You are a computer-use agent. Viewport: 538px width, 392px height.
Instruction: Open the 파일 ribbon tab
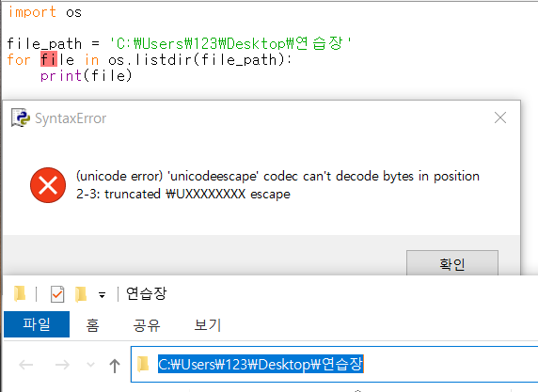tap(37, 324)
